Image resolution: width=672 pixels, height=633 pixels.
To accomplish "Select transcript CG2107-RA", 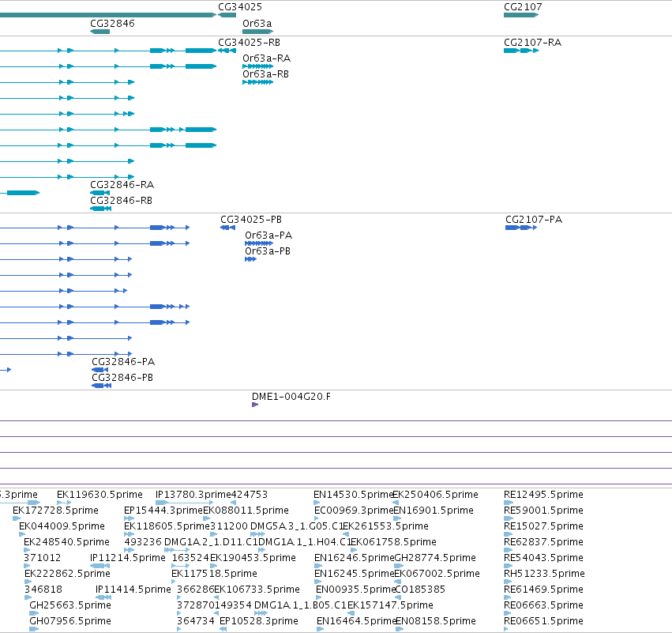I will coord(521,51).
